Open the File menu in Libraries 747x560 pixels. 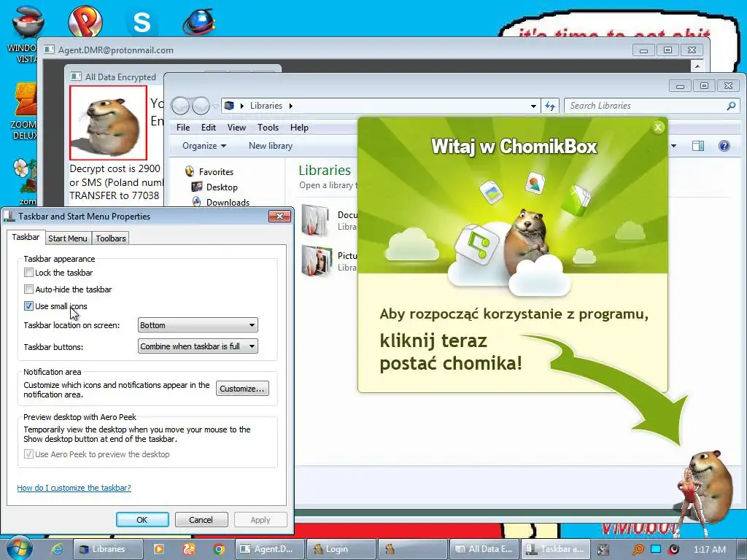183,128
